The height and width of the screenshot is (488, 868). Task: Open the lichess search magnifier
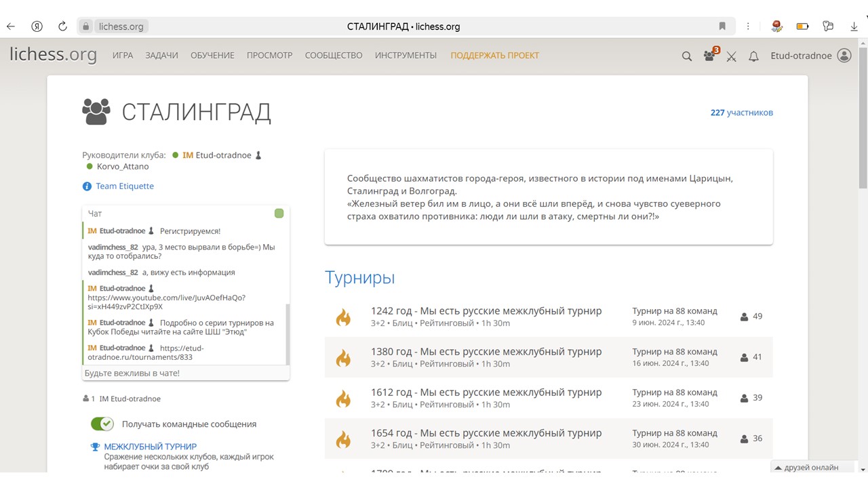687,56
